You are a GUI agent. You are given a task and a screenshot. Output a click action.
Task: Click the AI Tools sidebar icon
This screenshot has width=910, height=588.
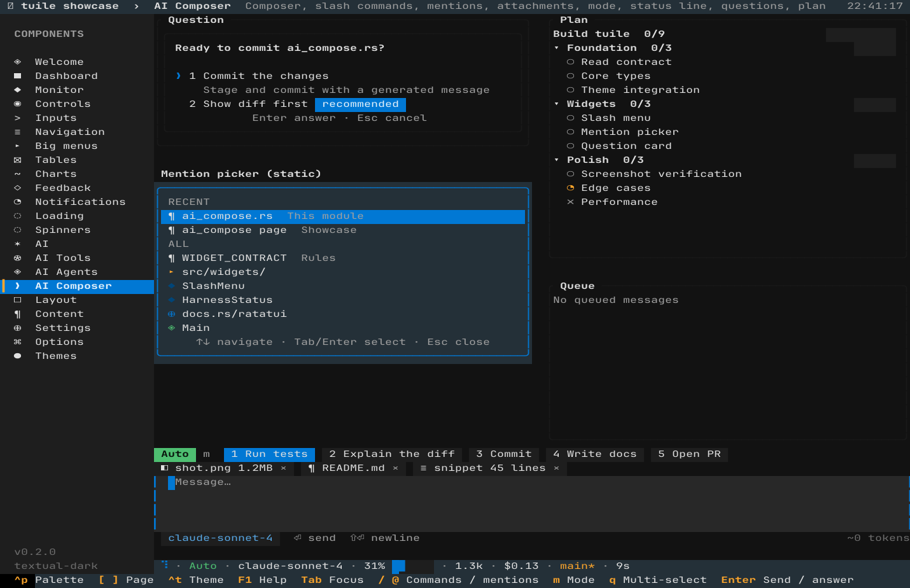click(x=17, y=258)
